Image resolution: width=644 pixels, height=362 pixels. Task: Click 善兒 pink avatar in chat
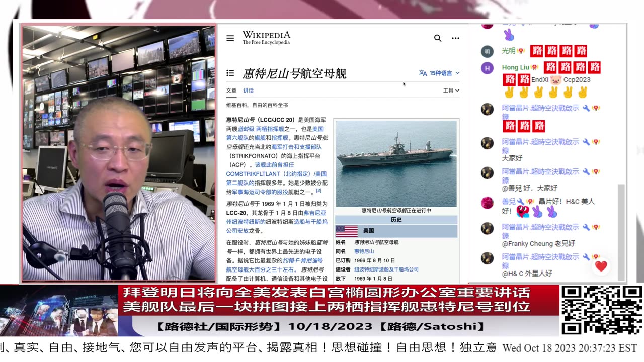tap(487, 203)
